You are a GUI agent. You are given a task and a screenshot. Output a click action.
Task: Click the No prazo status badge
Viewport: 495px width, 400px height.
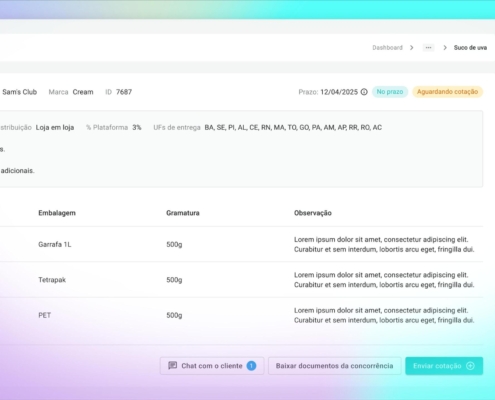(x=390, y=92)
